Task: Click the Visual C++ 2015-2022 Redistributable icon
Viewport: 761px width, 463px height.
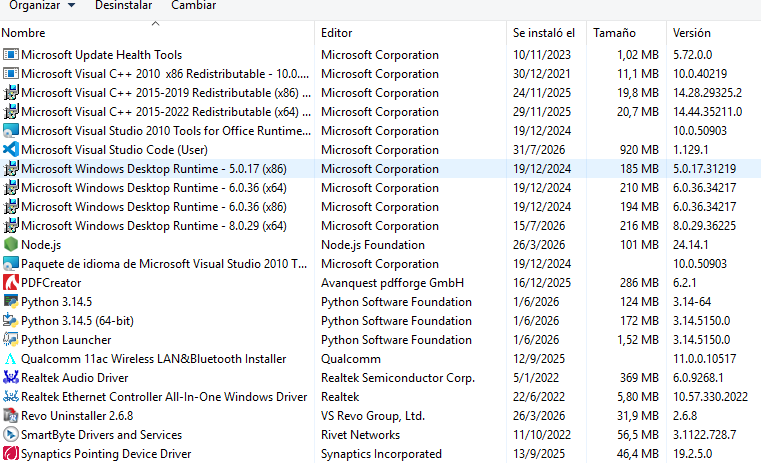Action: (x=11, y=111)
